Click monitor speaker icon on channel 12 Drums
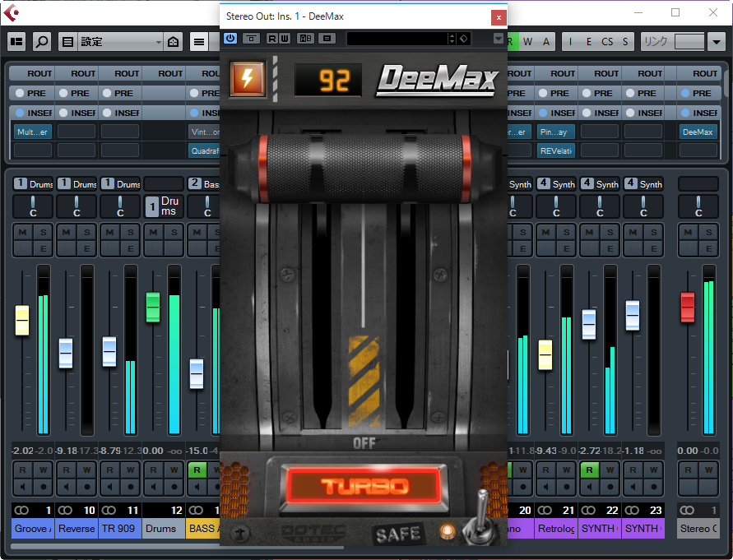Viewport: 733px width, 560px height. [x=153, y=487]
